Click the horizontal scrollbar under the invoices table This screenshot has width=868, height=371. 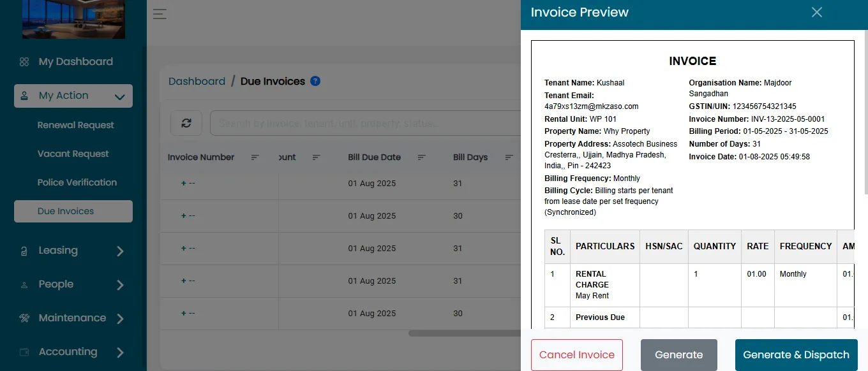465,333
